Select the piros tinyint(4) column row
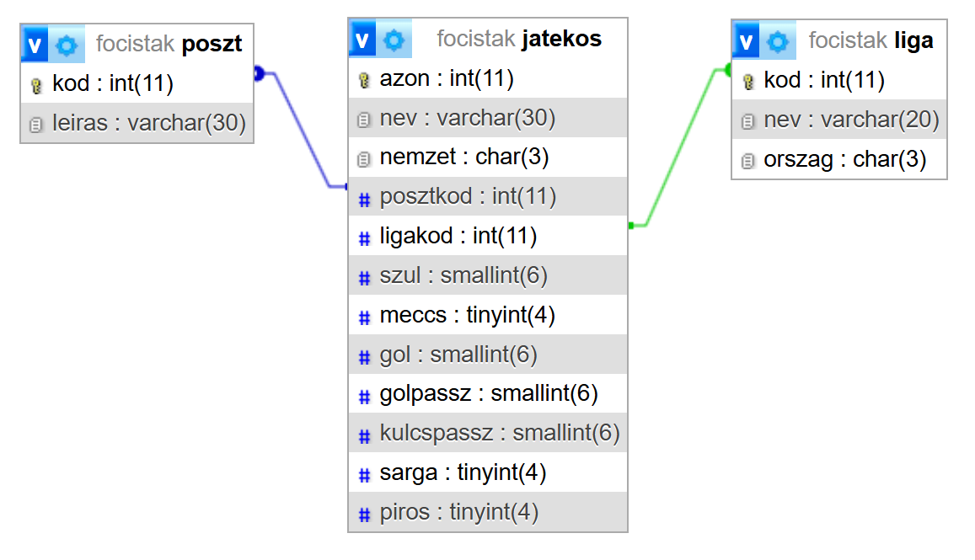Viewport: 975px width, 560px height. point(488,512)
